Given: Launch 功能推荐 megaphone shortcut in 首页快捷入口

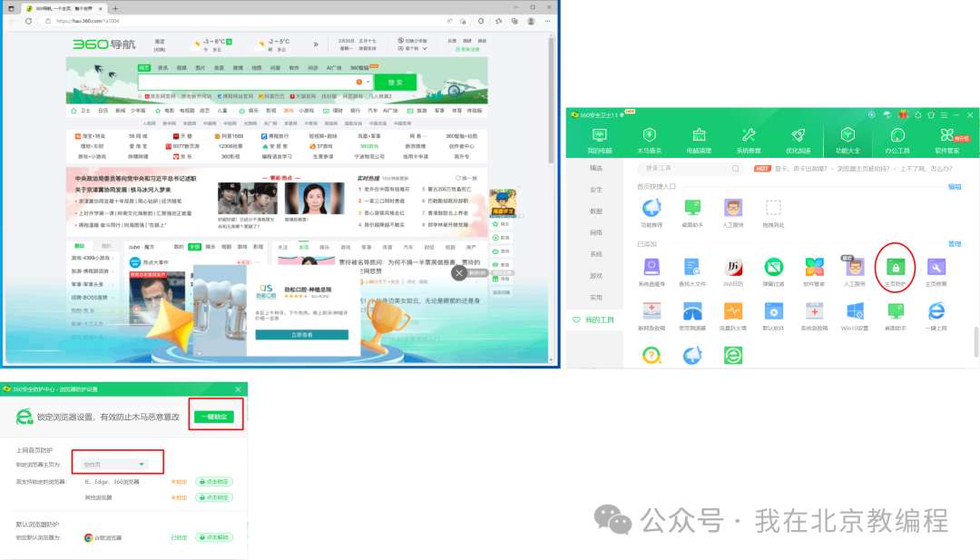Looking at the screenshot, I should (652, 213).
